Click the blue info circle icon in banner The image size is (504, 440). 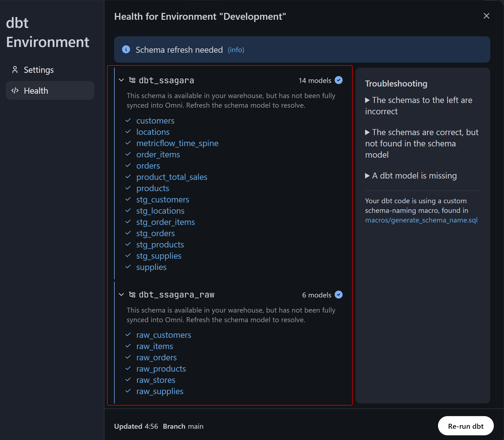pos(126,49)
